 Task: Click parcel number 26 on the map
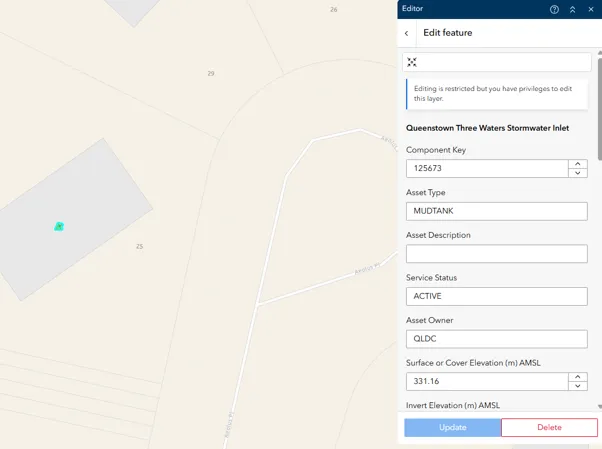click(x=334, y=10)
